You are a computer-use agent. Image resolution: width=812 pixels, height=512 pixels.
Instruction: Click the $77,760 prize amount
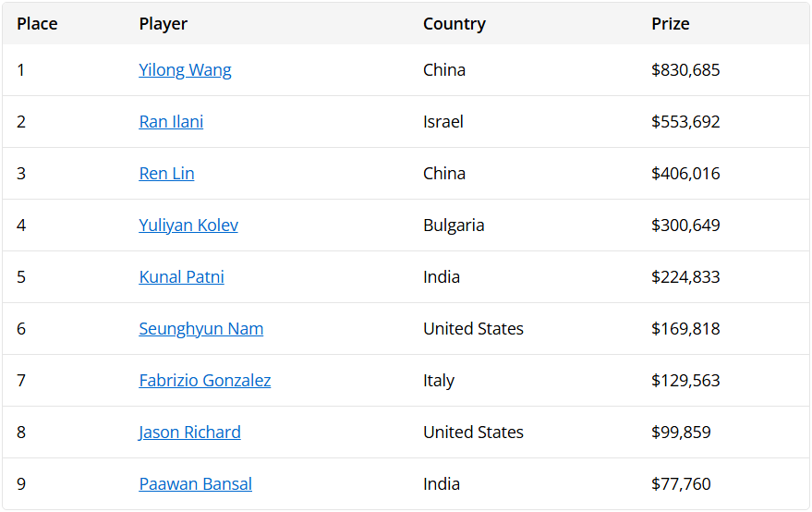click(x=681, y=484)
